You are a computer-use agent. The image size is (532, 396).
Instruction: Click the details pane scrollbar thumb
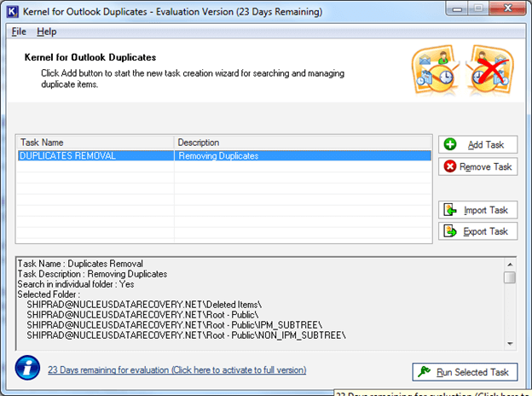coord(510,277)
